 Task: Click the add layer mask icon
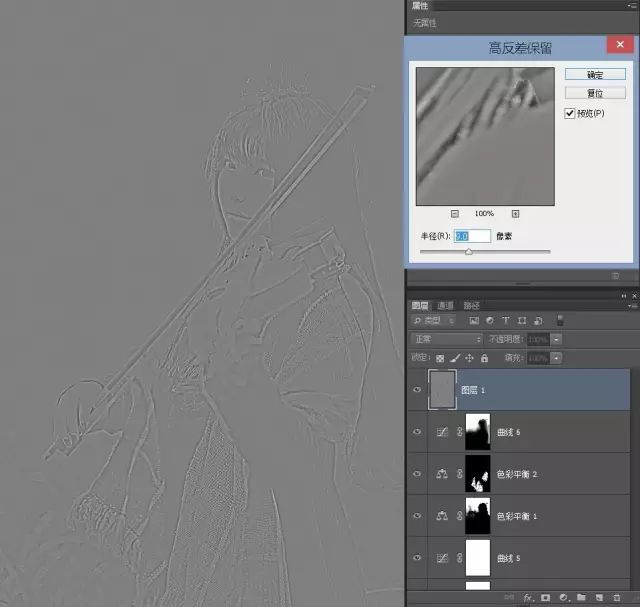pos(545,598)
